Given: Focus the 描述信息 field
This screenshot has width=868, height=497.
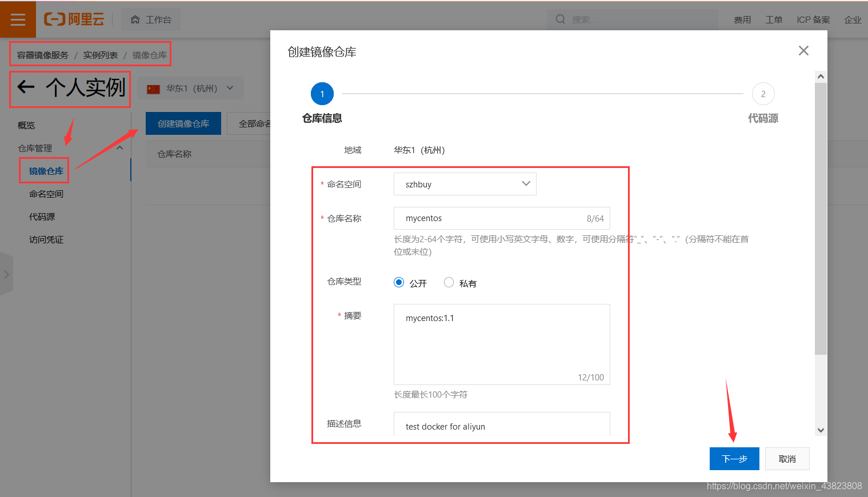Looking at the screenshot, I should click(502, 425).
